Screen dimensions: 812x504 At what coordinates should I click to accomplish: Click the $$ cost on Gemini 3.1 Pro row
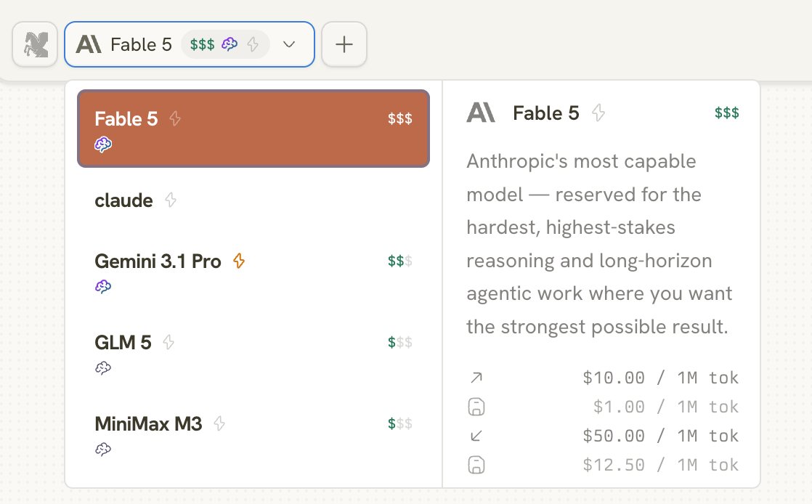point(399,261)
